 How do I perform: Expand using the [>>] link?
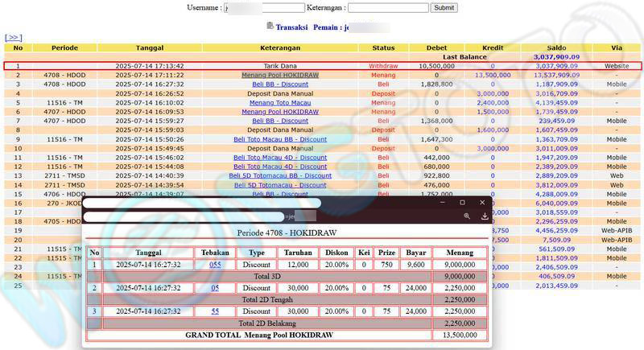13,37
